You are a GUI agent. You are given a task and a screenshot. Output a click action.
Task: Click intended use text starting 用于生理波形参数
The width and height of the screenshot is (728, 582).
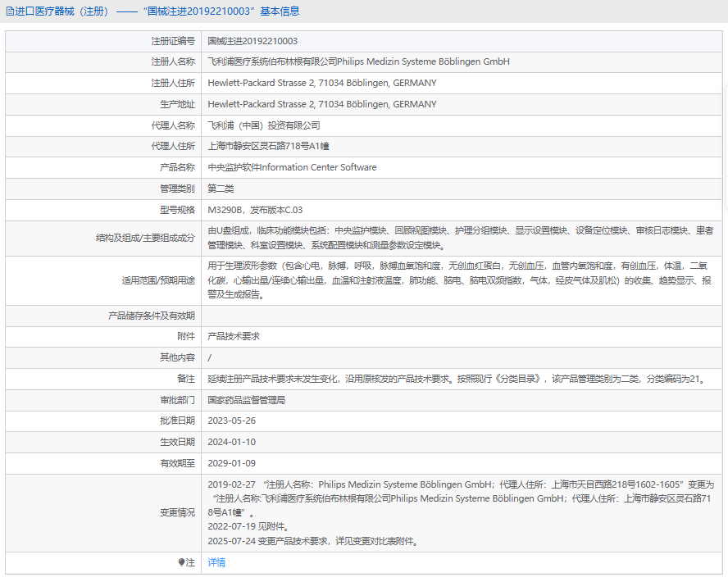(x=459, y=280)
